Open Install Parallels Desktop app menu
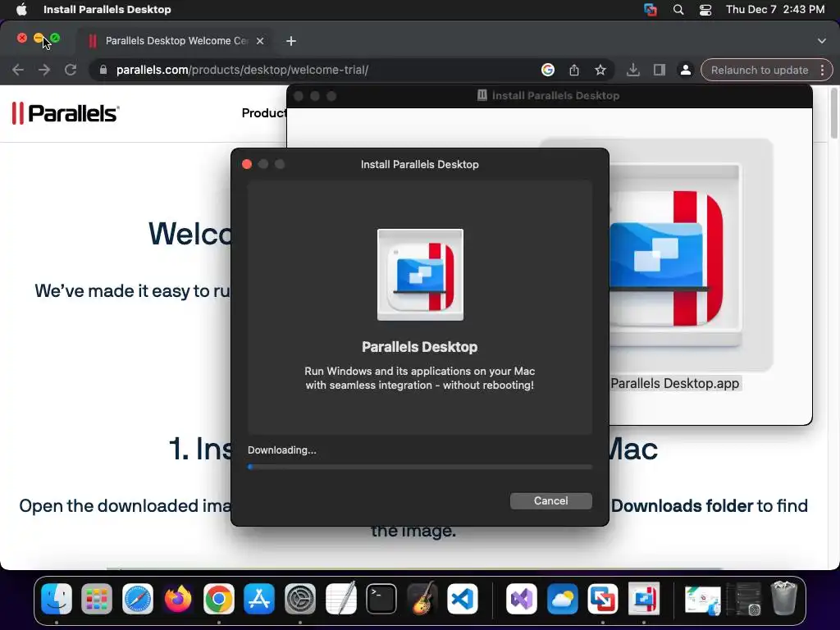840x630 pixels. point(107,9)
